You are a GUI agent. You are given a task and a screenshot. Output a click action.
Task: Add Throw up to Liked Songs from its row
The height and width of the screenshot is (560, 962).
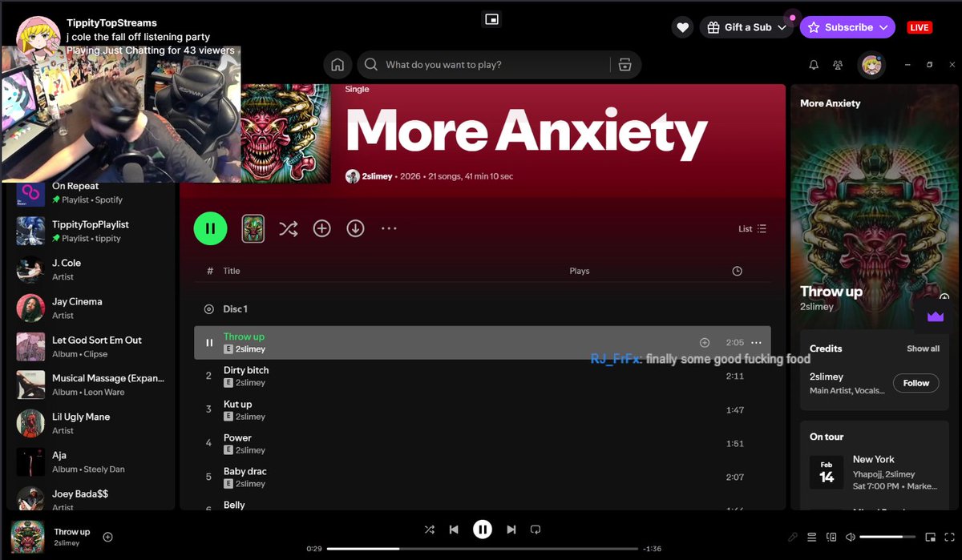[705, 343]
